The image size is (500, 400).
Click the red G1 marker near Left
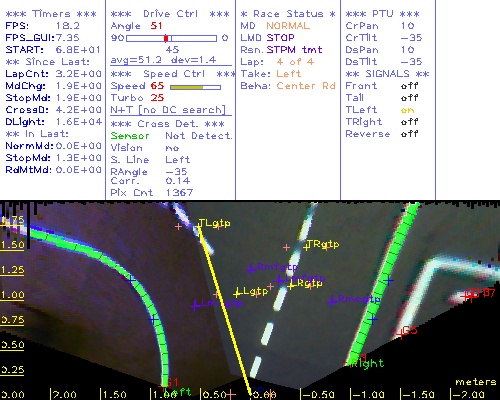click(x=172, y=382)
